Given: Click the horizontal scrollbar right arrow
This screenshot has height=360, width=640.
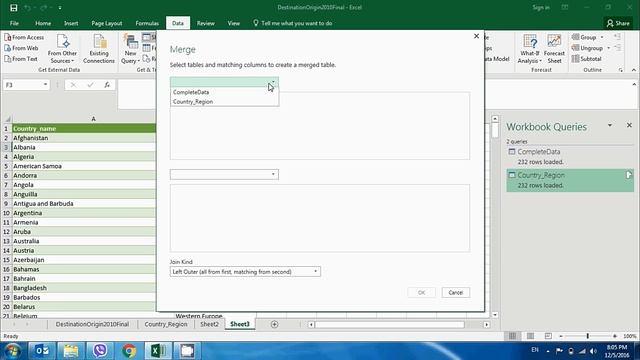Looking at the screenshot, I should 487,324.
